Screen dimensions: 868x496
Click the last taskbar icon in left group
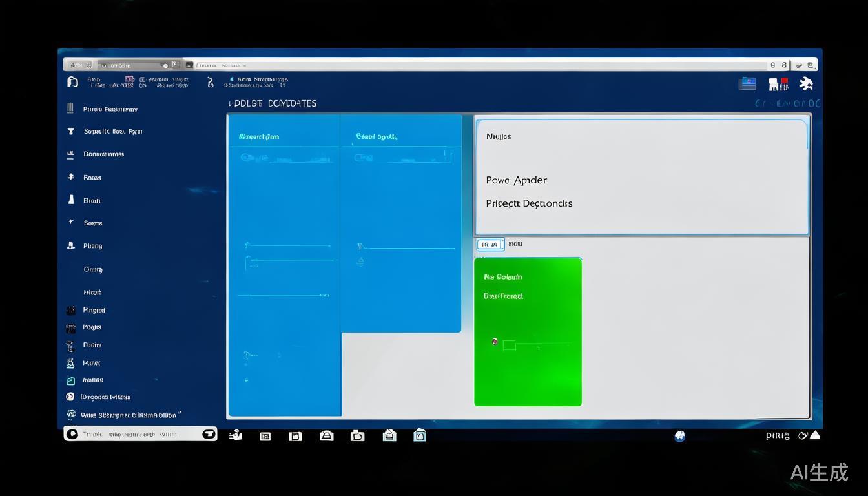click(420, 435)
